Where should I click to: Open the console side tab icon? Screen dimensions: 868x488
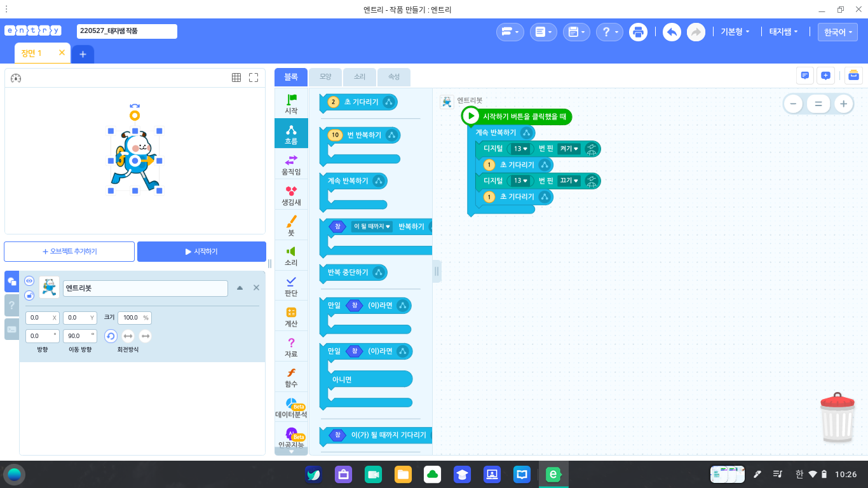coord(11,329)
